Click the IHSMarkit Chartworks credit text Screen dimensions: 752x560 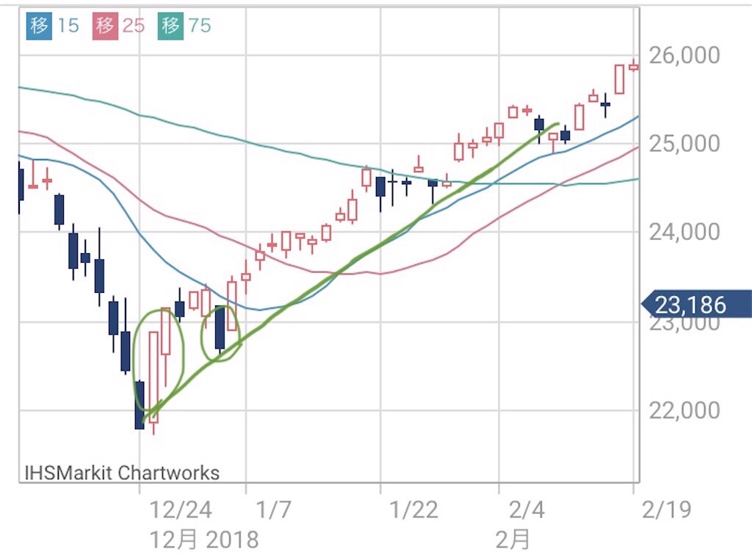[122, 473]
